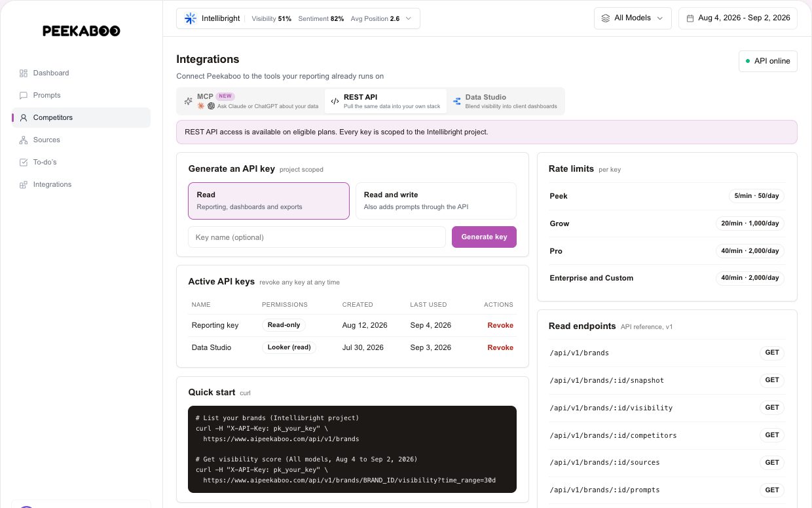
Task: Click GET badge for /api/v1/brands/:id/snapshot
Action: pos(772,380)
